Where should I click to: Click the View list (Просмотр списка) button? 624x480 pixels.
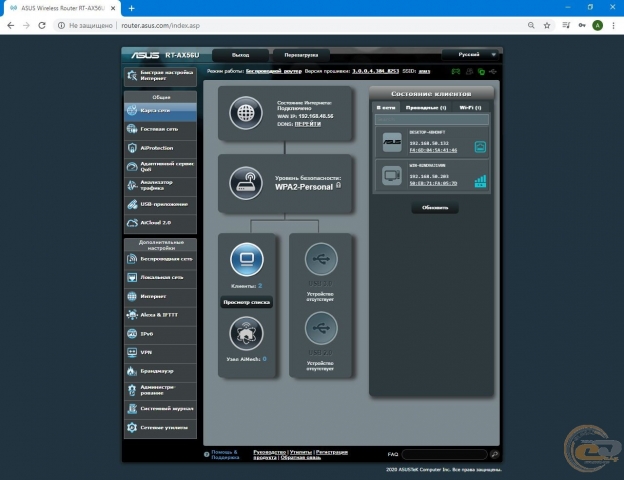(x=246, y=302)
